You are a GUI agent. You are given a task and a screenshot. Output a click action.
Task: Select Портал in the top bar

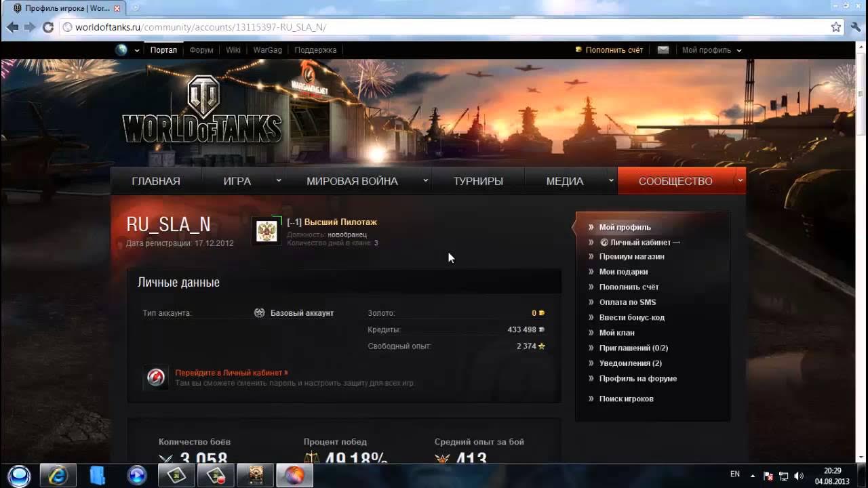tap(163, 50)
